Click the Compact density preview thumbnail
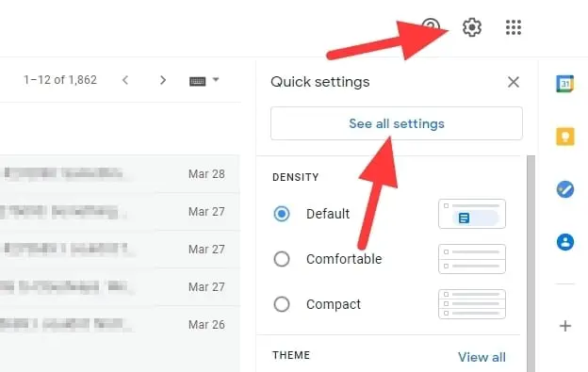 472,304
